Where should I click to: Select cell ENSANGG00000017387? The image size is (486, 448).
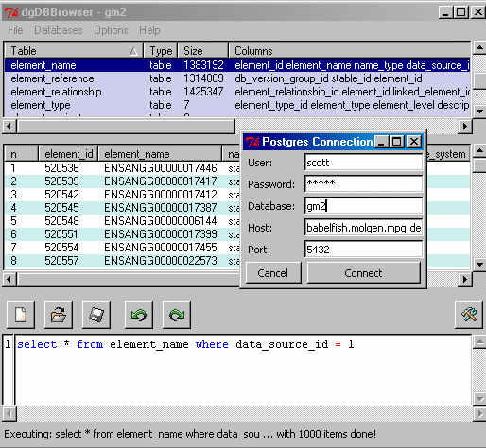pyautogui.click(x=161, y=208)
